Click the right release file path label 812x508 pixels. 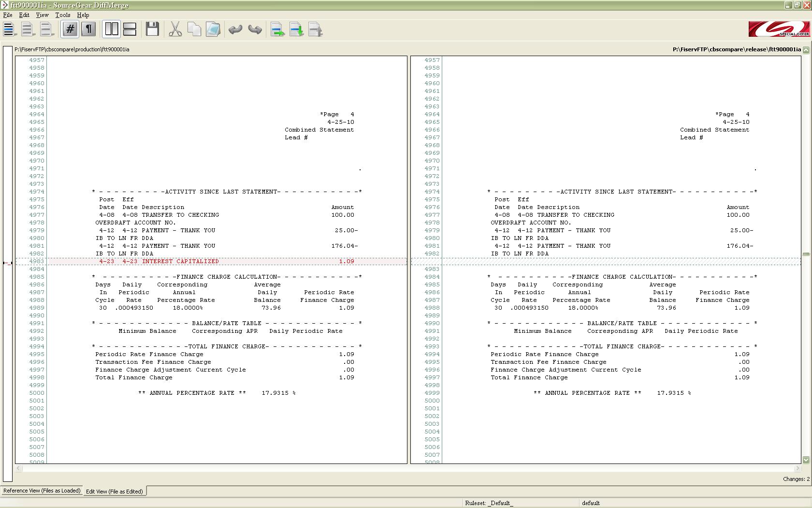[x=737, y=49]
